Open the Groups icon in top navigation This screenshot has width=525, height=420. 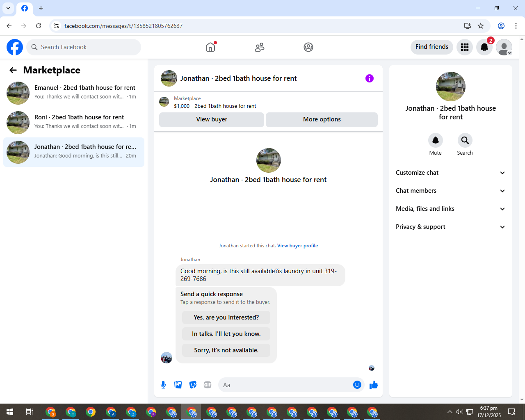pyautogui.click(x=308, y=47)
